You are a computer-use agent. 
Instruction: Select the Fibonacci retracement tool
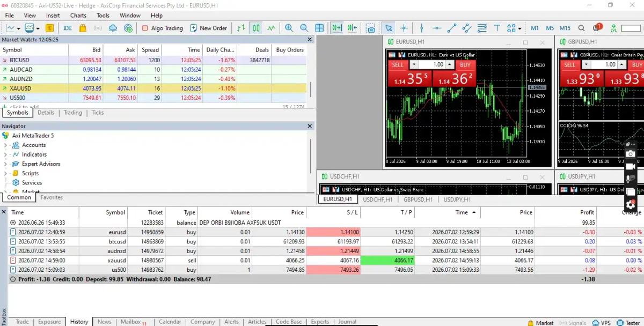tap(482, 28)
